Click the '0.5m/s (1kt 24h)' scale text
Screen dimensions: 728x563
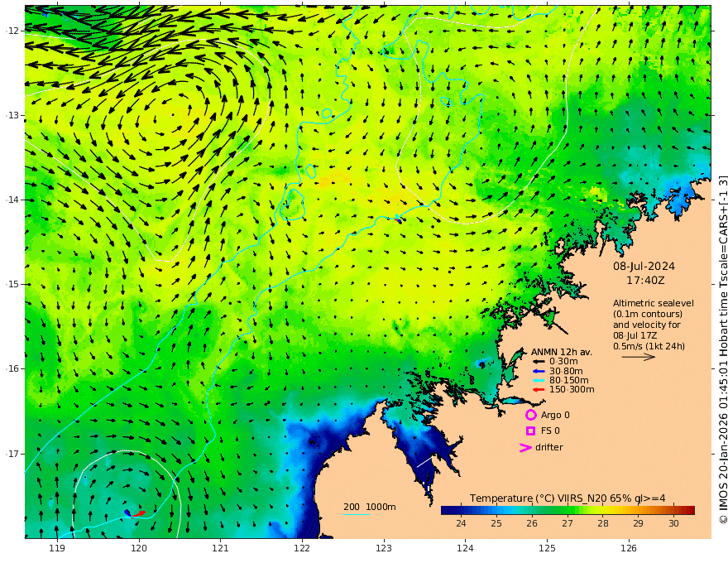coord(649,346)
